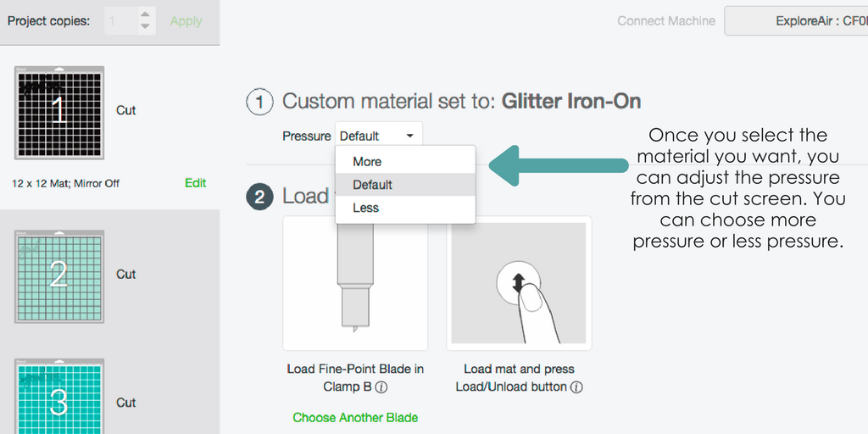Decrease project copies with down arrow
This screenshot has height=434, width=868.
[145, 26]
